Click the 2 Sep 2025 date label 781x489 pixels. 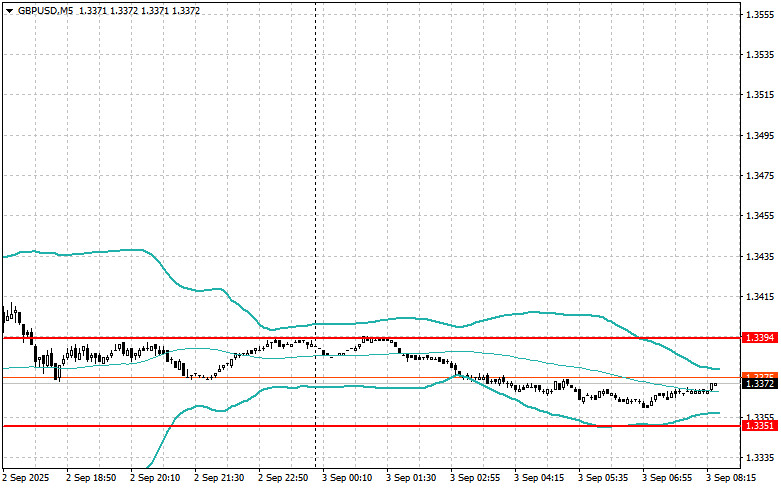[x=26, y=478]
